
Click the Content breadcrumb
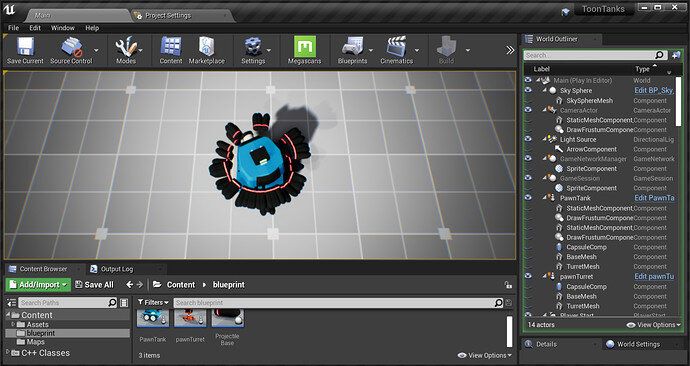tap(181, 285)
